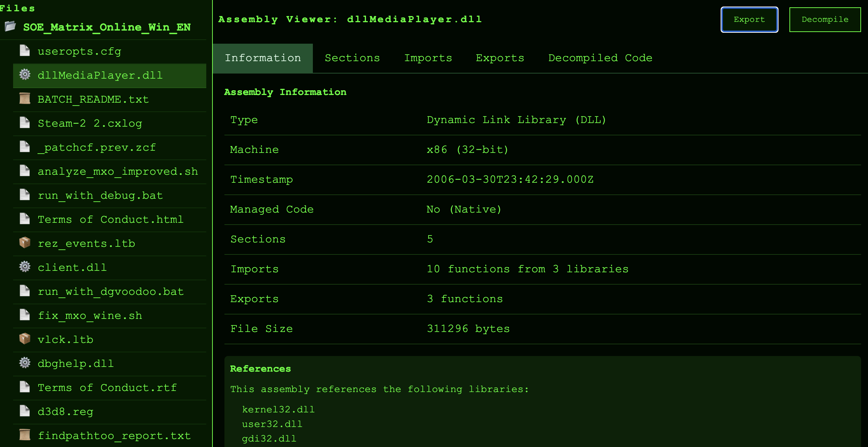Click the Decompile button
The height and width of the screenshot is (447, 868).
pos(825,20)
